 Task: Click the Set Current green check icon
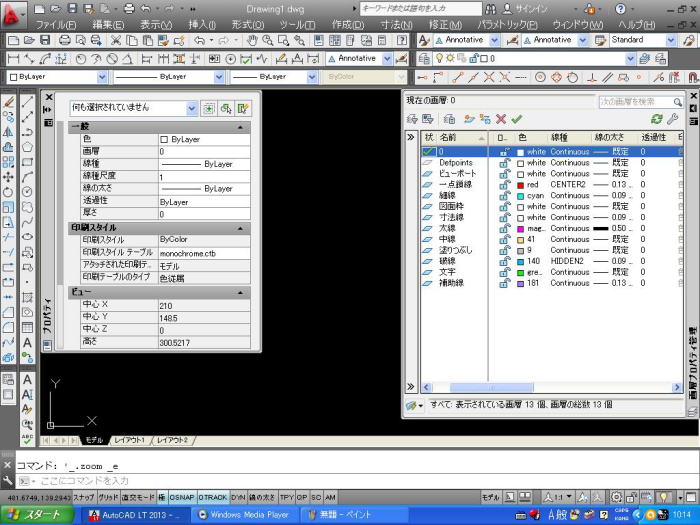click(517, 119)
